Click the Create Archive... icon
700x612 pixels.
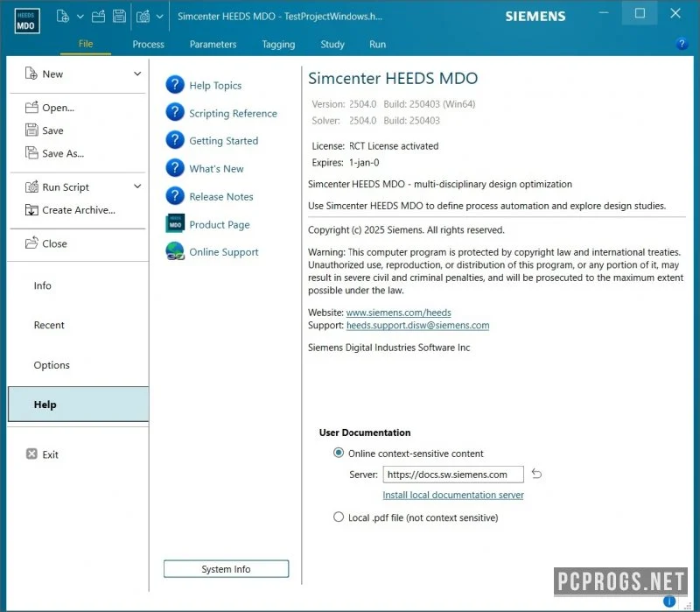point(31,209)
